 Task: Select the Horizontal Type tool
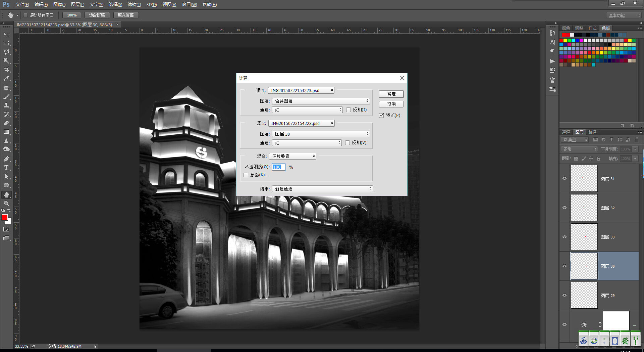6,168
